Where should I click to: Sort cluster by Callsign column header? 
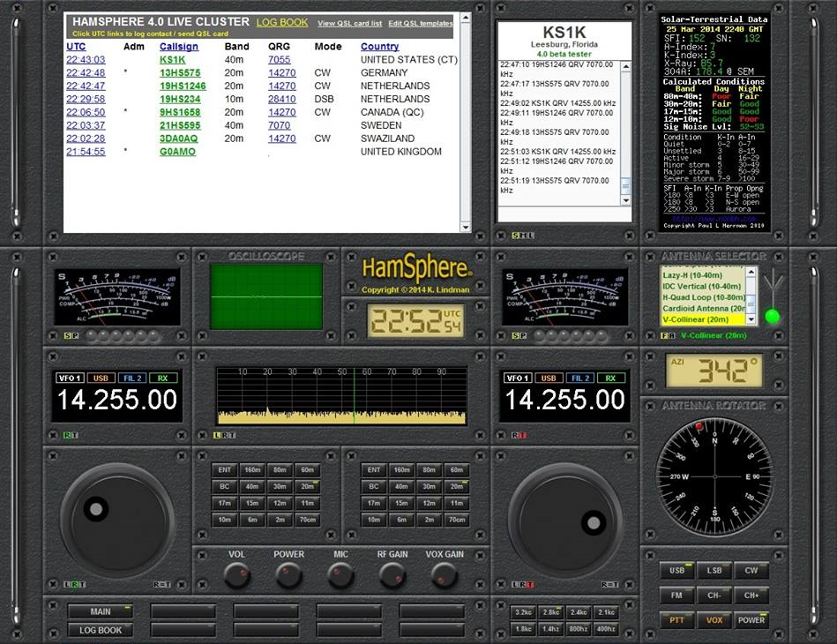(x=179, y=47)
